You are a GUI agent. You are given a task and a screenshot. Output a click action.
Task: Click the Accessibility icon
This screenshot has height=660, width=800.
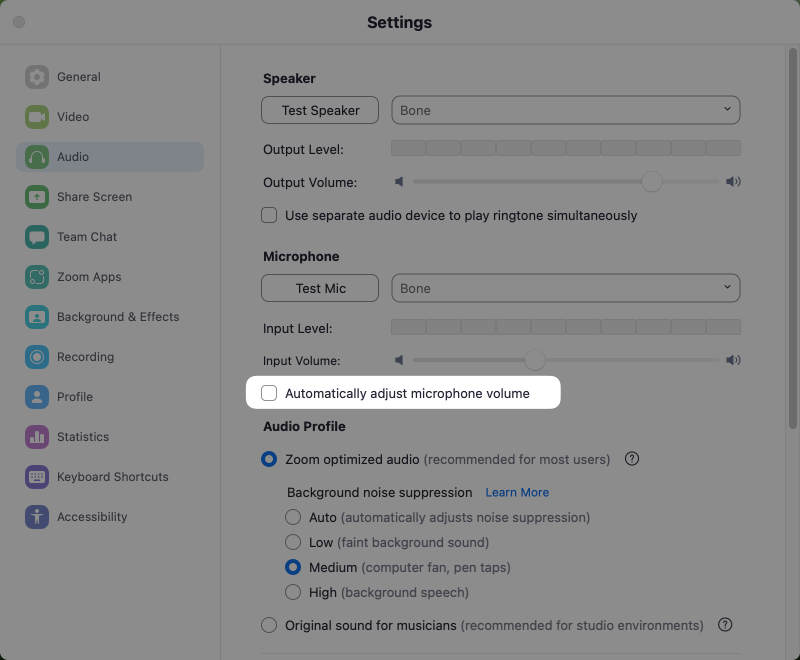tap(37, 517)
